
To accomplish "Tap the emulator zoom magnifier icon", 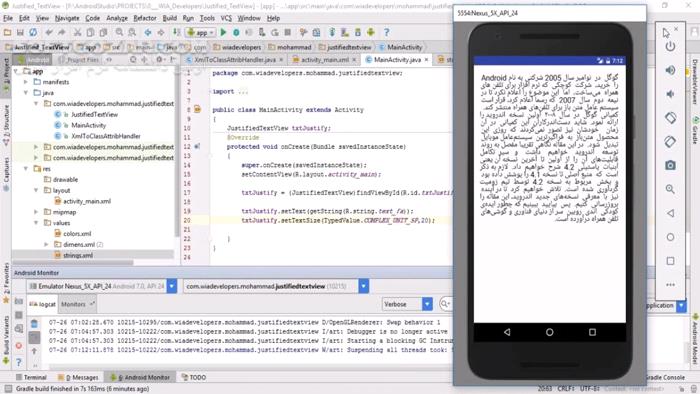I will (670, 189).
